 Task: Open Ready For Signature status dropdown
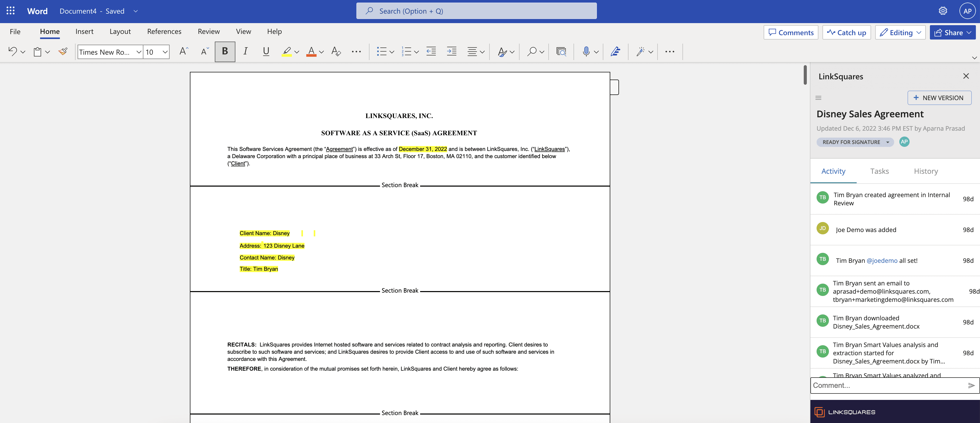(x=855, y=142)
